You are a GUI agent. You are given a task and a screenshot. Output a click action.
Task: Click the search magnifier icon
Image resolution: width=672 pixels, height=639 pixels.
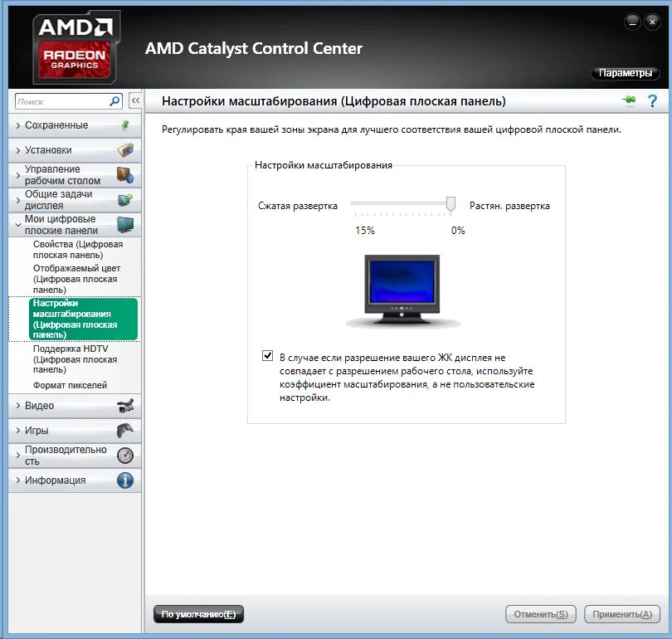point(114,101)
